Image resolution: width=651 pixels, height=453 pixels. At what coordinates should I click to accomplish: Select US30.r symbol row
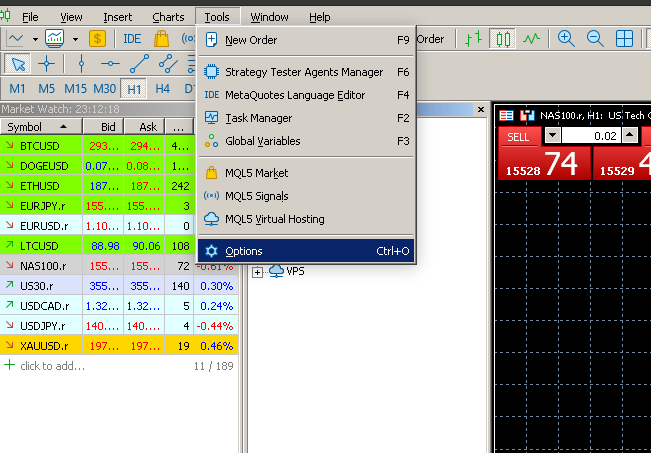pos(119,286)
